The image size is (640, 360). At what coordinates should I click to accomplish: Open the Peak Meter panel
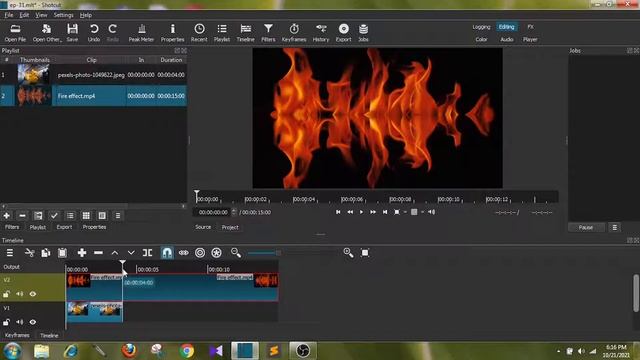pos(141,33)
